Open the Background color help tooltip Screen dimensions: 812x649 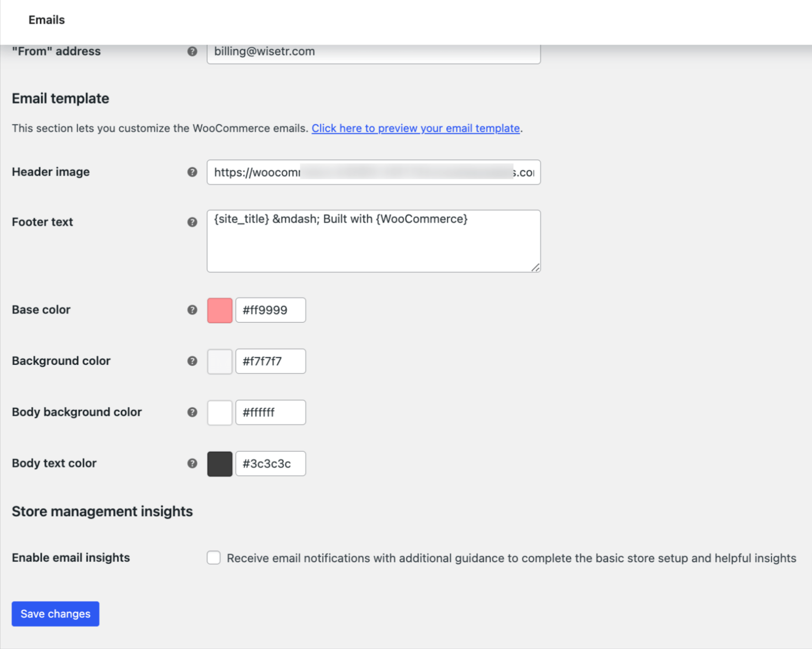click(192, 361)
